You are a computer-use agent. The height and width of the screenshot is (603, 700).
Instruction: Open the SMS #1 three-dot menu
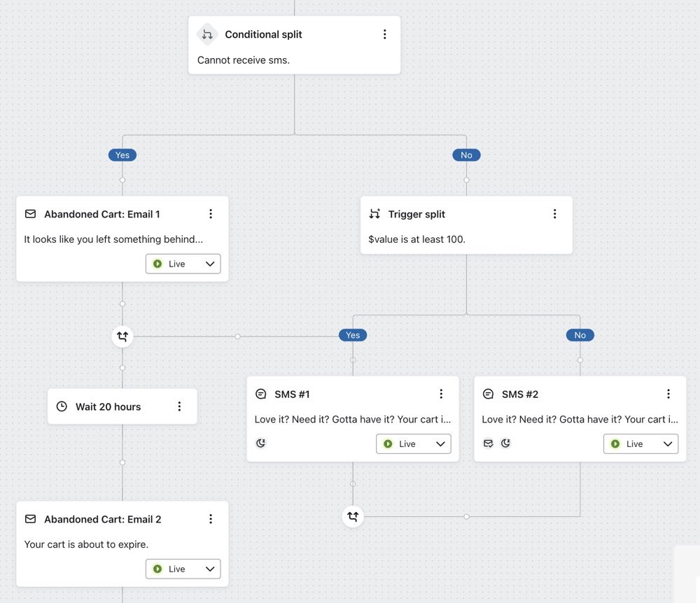[441, 394]
